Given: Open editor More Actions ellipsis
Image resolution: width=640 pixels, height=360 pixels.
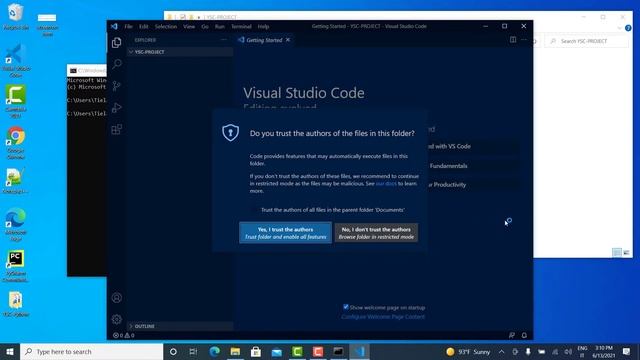Looking at the screenshot, I should point(524,40).
